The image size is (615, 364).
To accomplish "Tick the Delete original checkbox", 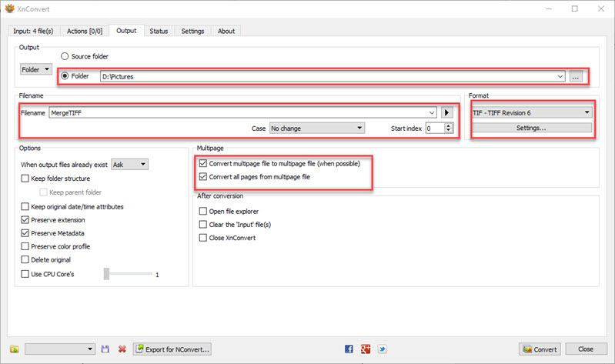I will pos(25,260).
